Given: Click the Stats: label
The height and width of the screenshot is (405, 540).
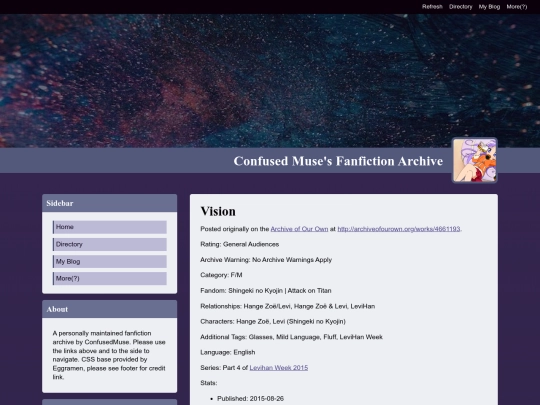Looking at the screenshot, I should click(209, 383).
